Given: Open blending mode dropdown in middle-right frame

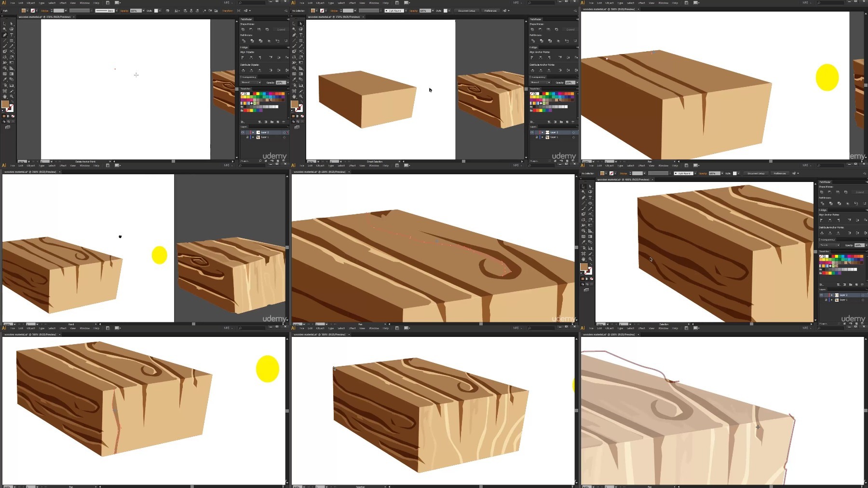Looking at the screenshot, I should [x=829, y=245].
